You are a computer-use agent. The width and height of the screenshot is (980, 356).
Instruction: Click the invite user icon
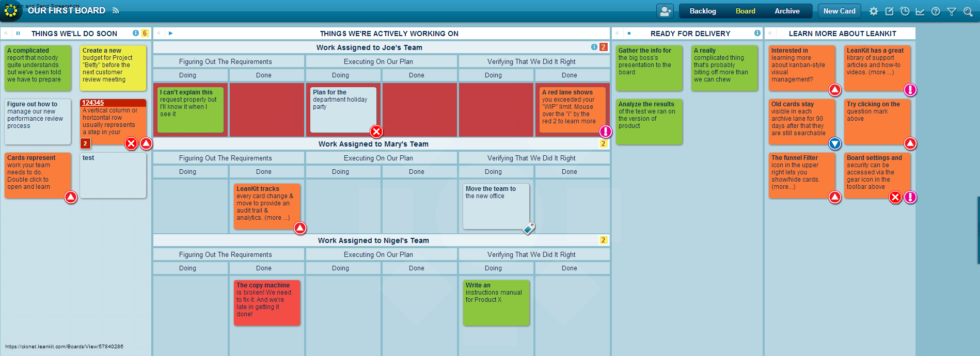665,11
